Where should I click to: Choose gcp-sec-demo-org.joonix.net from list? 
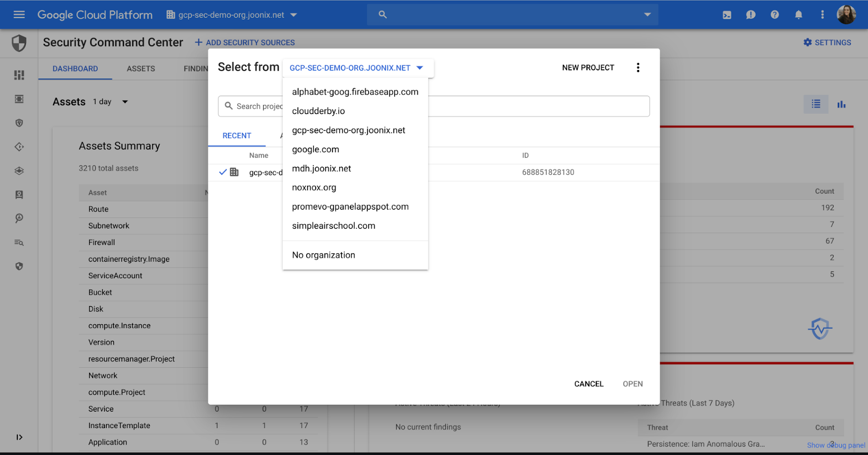pos(355,130)
